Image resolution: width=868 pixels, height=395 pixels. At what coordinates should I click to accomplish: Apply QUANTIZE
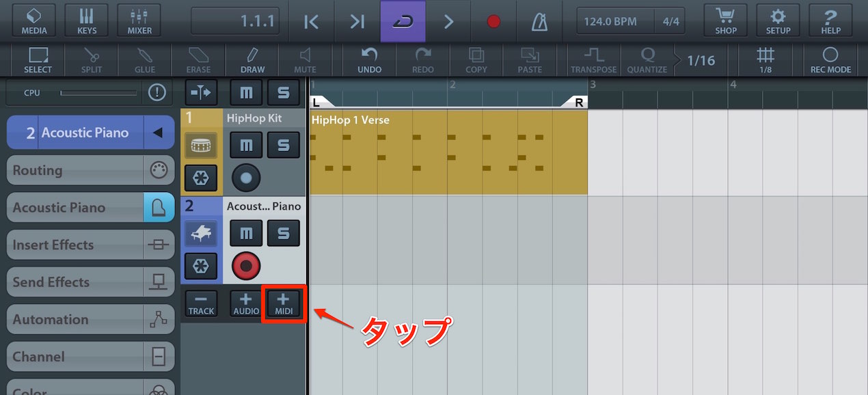pyautogui.click(x=647, y=60)
